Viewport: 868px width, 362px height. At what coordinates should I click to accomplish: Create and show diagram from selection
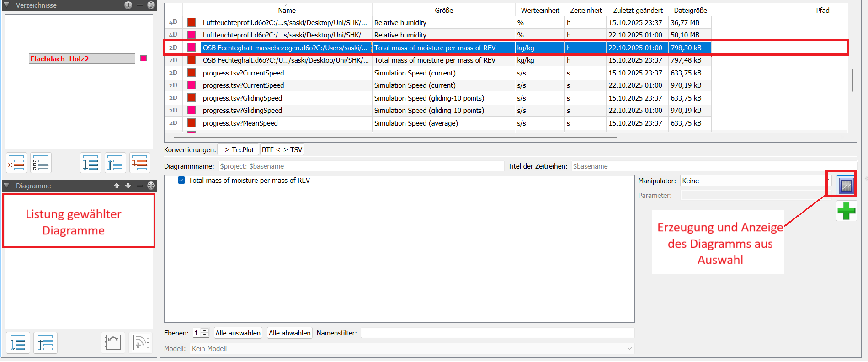pyautogui.click(x=846, y=186)
